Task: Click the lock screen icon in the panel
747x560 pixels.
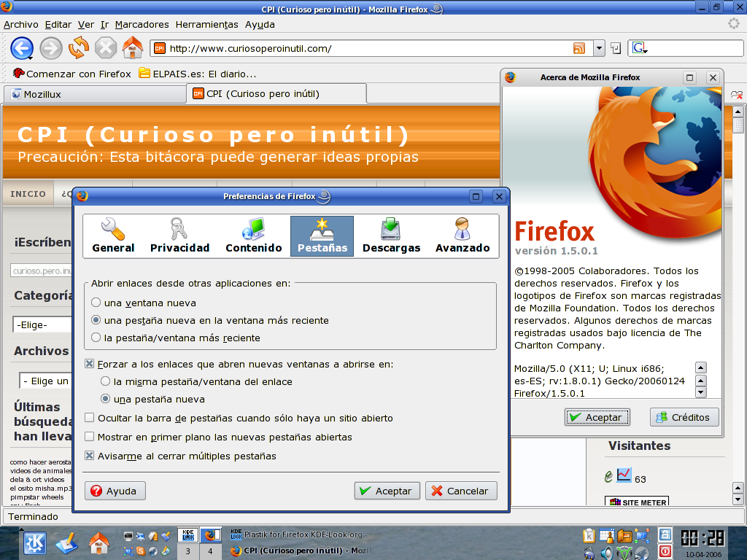Action: (665, 535)
